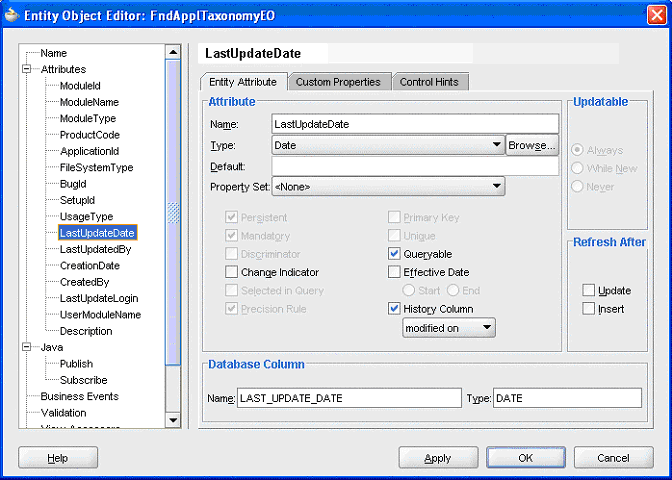This screenshot has width=672, height=480.
Task: Enable the Effective Date checkbox
Action: point(394,272)
